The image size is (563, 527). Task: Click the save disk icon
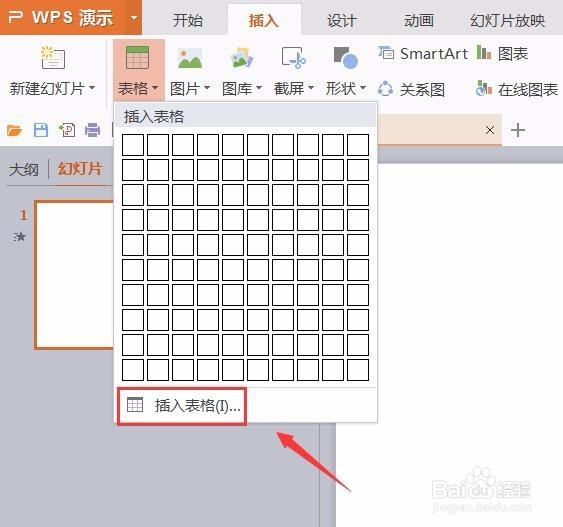(41, 130)
